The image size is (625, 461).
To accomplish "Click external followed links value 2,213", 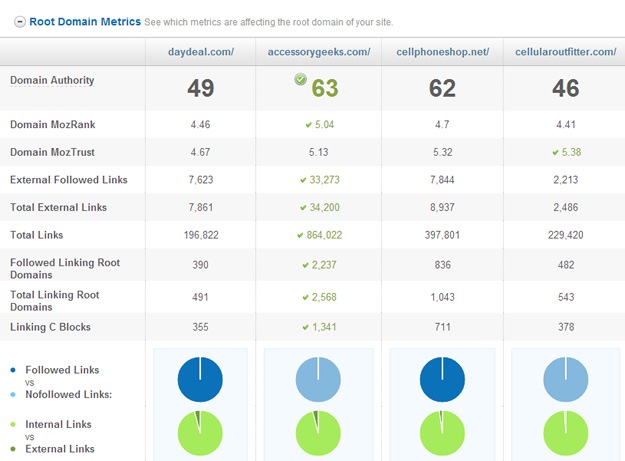I will (566, 180).
